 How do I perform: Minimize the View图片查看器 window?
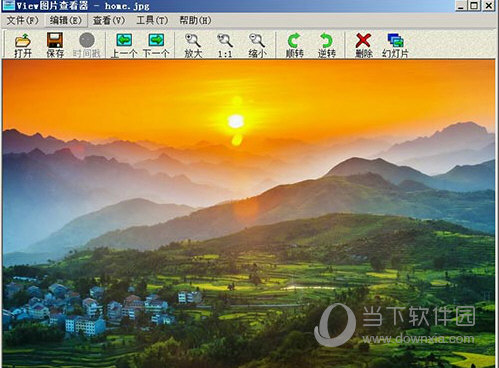pyautogui.click(x=461, y=5)
